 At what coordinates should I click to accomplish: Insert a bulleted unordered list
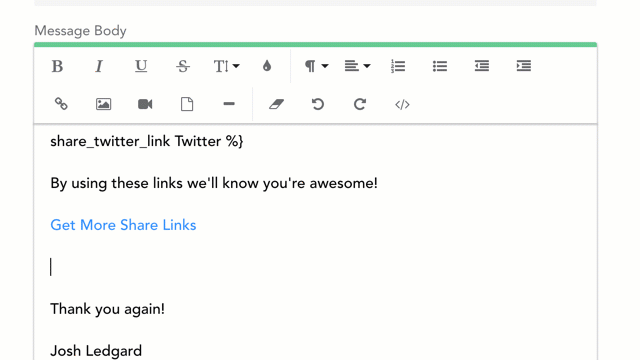point(440,66)
